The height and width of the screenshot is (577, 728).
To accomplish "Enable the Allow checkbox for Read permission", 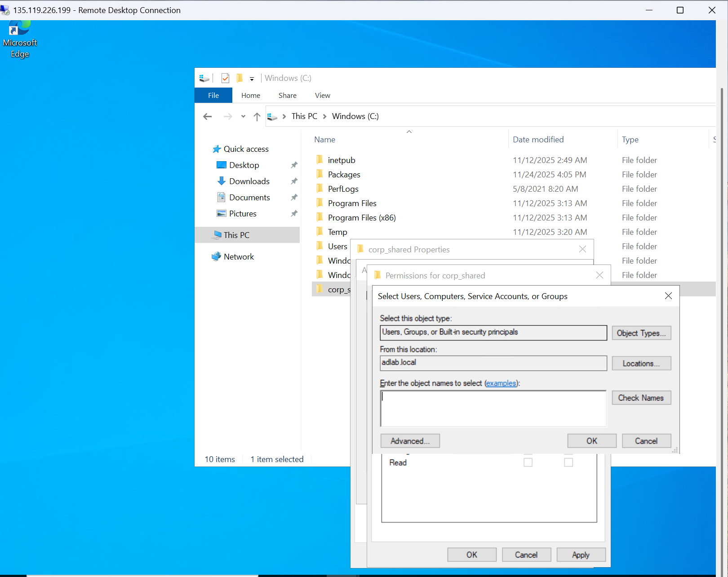I will pos(528,462).
